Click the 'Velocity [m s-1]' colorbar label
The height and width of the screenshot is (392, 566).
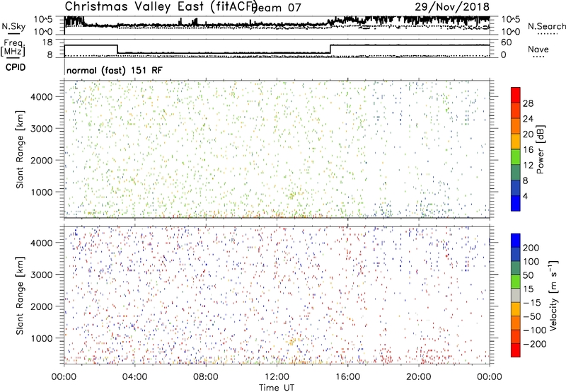(x=553, y=295)
